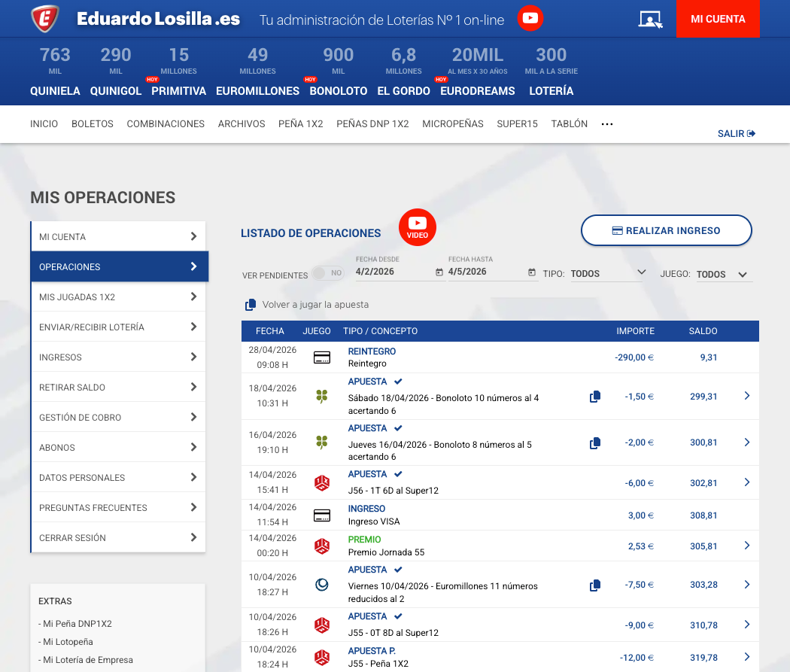The width and height of the screenshot is (790, 672).
Task: Click red cube icon on J55 Super12 row
Action: tap(322, 625)
